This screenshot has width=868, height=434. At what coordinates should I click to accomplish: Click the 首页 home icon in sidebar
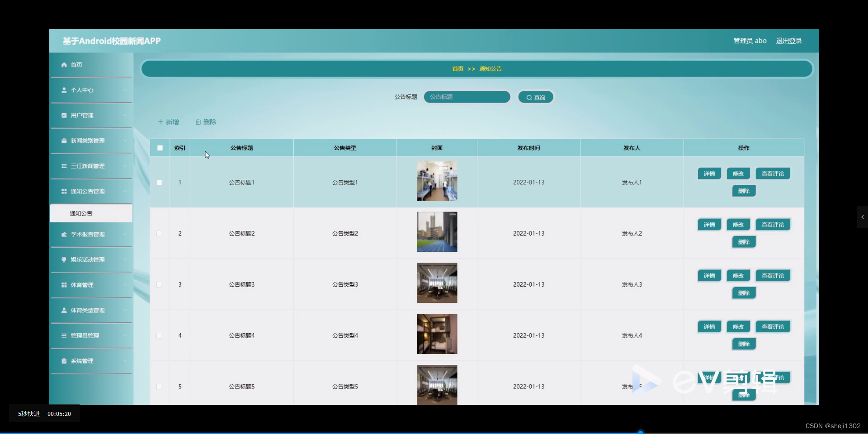click(64, 65)
